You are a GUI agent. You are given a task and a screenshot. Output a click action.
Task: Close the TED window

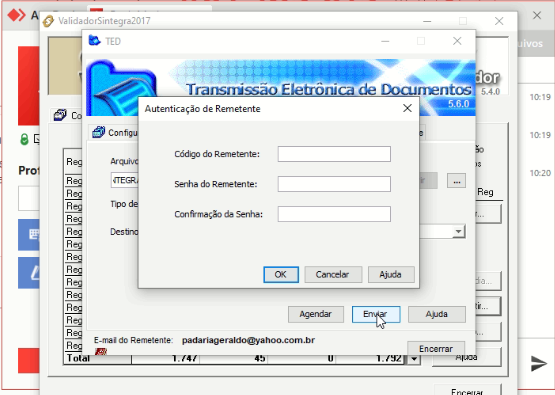[457, 41]
